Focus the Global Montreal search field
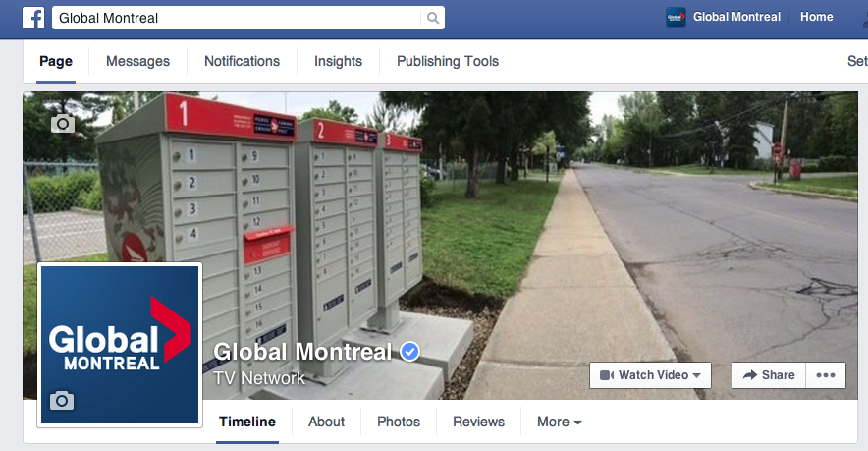The image size is (868, 451). pos(237,18)
